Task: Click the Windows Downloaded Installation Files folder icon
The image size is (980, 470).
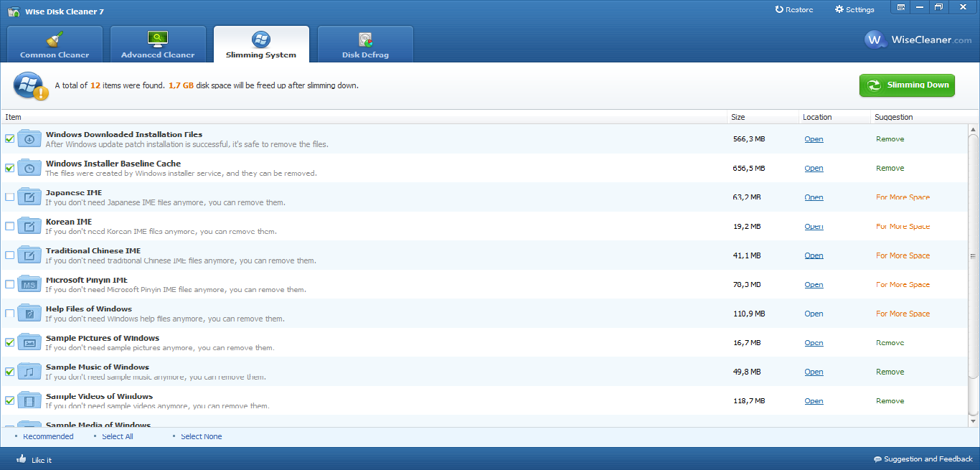Action: (x=29, y=138)
